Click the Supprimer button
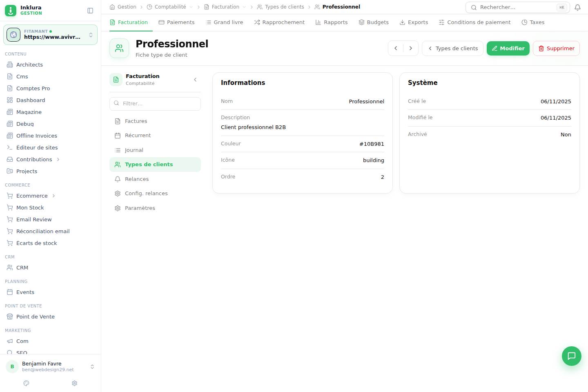Image resolution: width=588 pixels, height=392 pixels. pos(556,48)
